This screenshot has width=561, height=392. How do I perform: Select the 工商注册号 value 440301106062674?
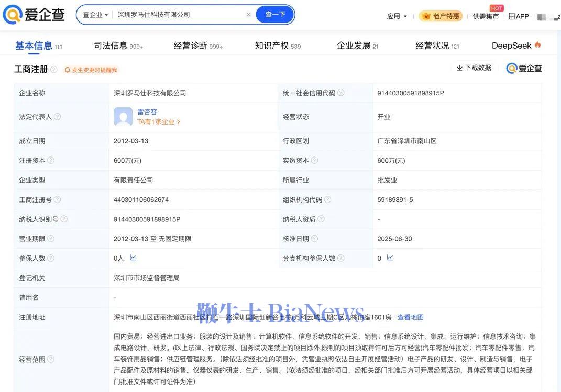pos(141,200)
